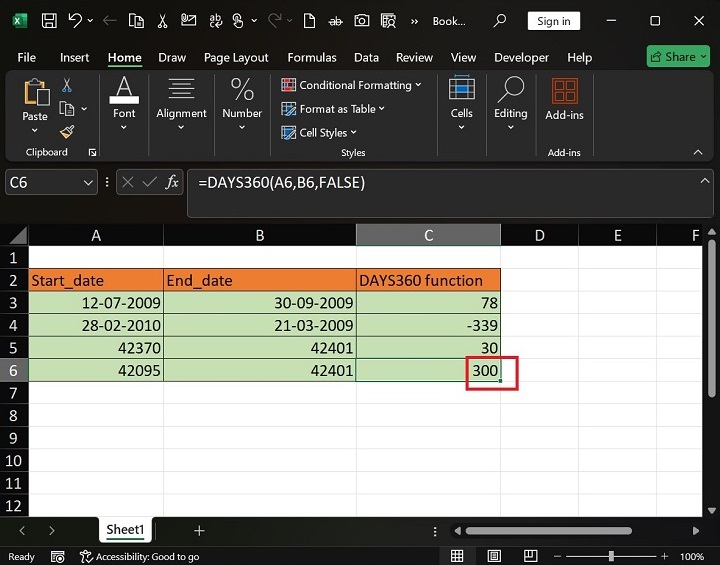
Task: Click the camera icon in quick access toolbar
Action: click(x=360, y=21)
